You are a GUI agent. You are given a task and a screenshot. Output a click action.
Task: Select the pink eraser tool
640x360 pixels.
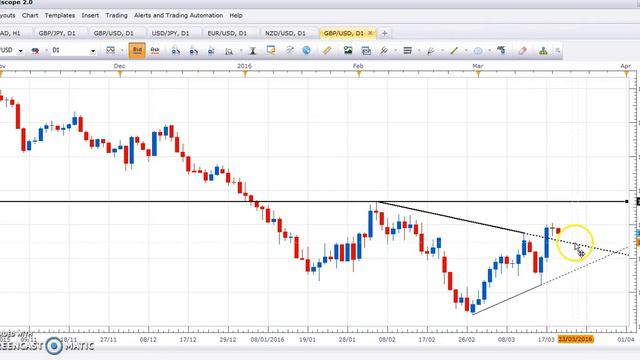tap(522, 51)
